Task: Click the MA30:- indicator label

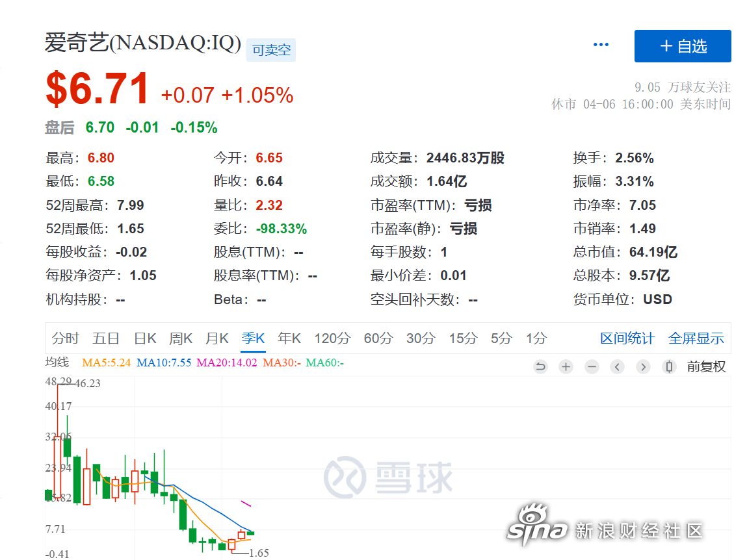Action: (x=282, y=363)
